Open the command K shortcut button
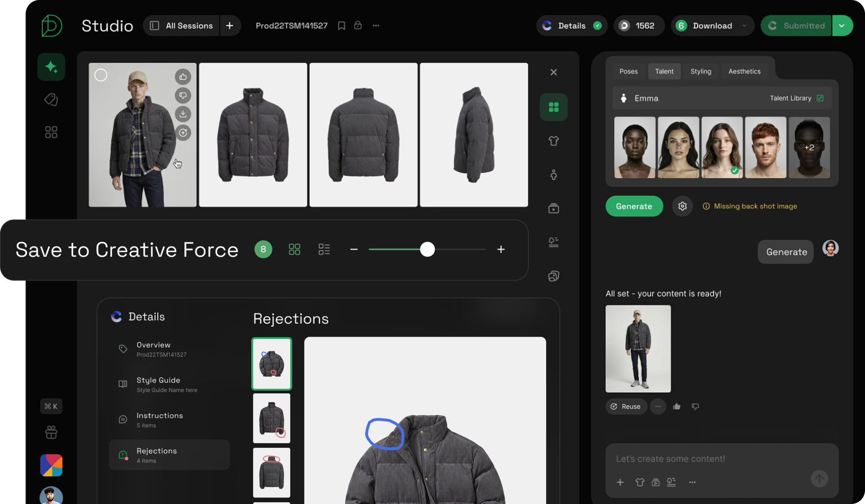 [51, 406]
